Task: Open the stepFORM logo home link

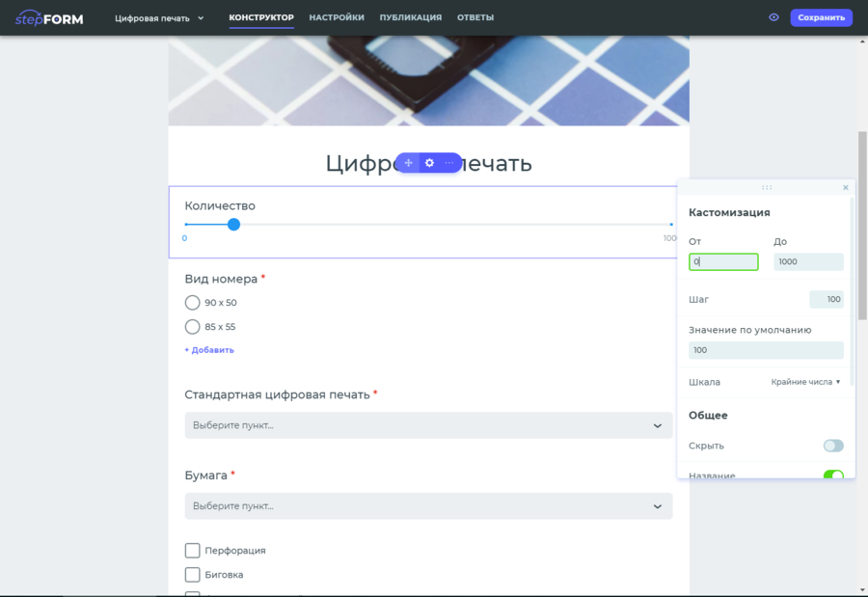Action: point(49,18)
